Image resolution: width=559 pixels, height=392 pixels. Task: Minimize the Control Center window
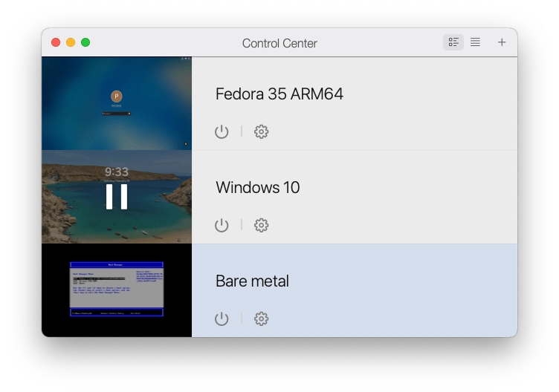71,42
